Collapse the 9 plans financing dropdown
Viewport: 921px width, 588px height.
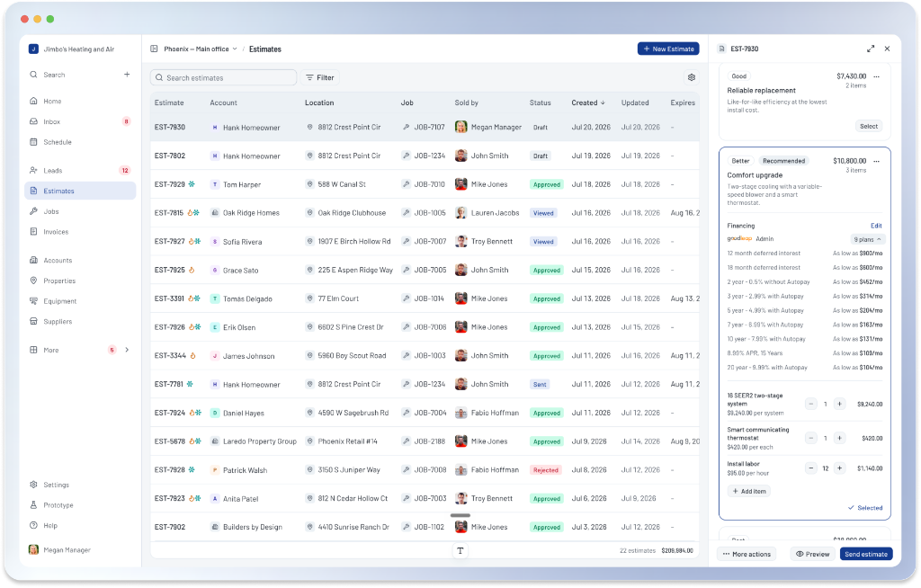(868, 240)
